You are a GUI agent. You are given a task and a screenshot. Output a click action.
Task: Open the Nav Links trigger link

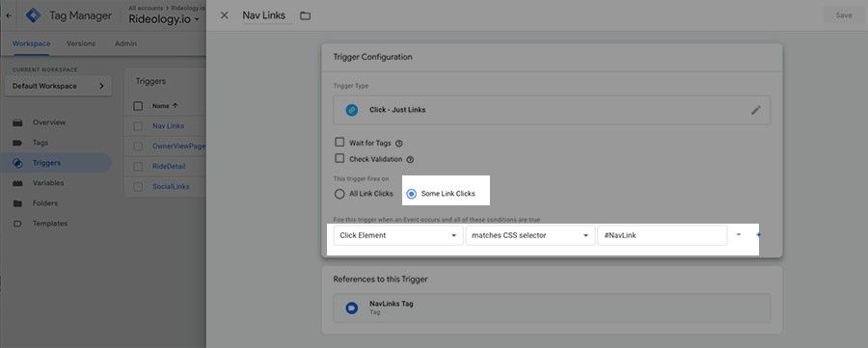pos(168,126)
